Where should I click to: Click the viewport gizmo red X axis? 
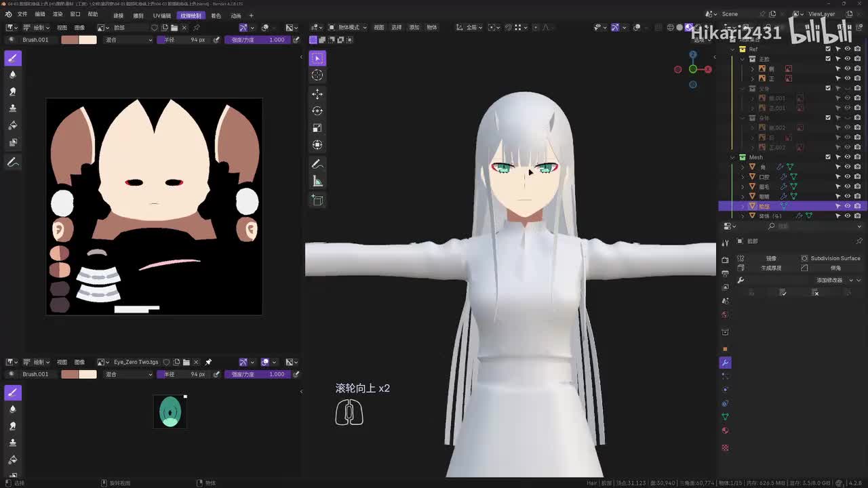click(x=708, y=69)
